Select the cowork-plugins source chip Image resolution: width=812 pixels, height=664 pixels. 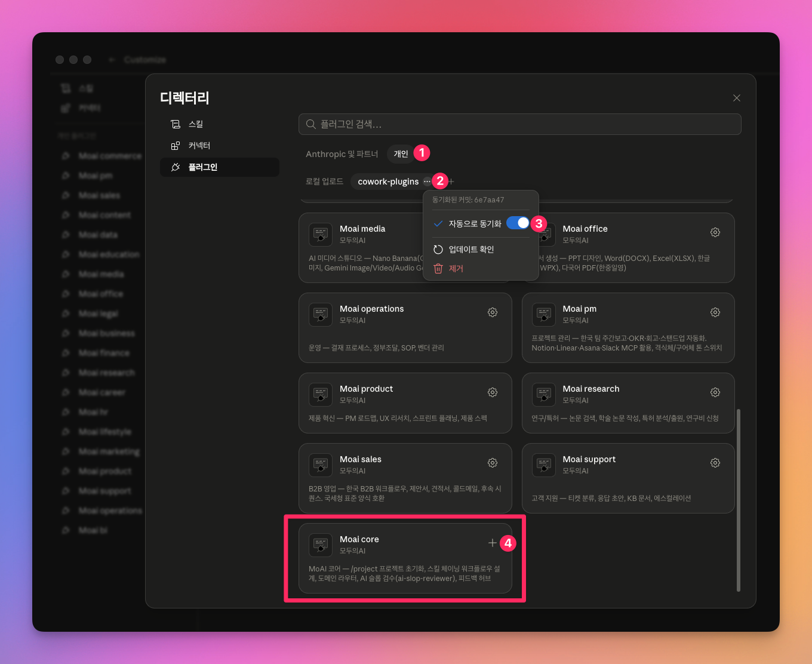[388, 182]
